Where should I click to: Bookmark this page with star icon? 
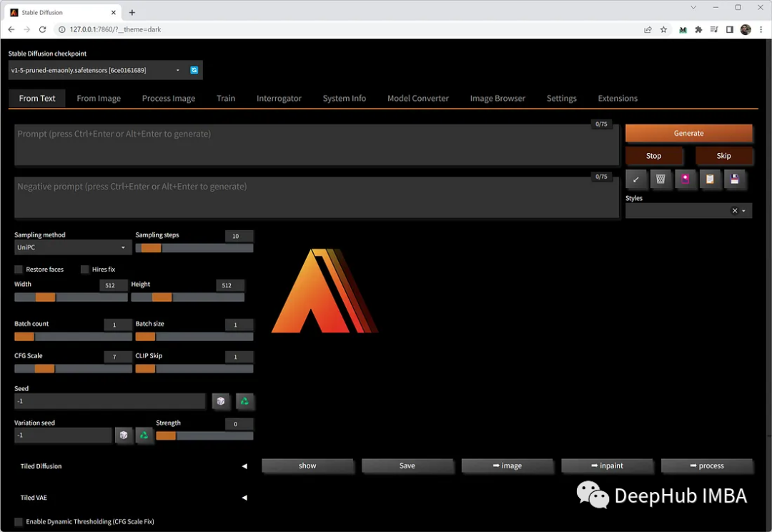pyautogui.click(x=663, y=29)
